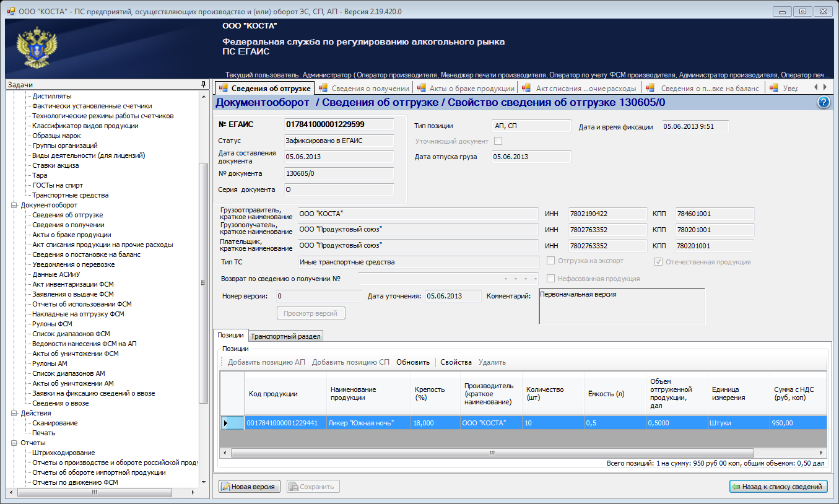Click the icon on the Акты о браке продукции tab
This screenshot has width=839, height=504.
pyautogui.click(x=422, y=88)
